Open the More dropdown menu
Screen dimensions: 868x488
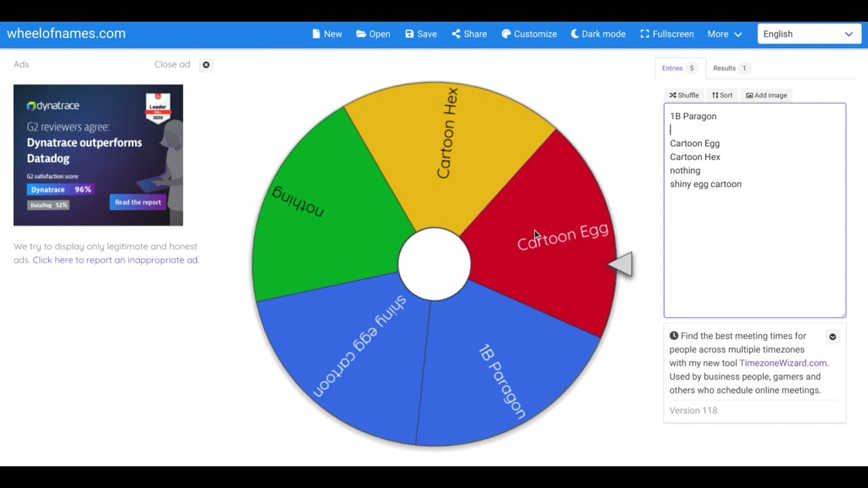click(725, 34)
